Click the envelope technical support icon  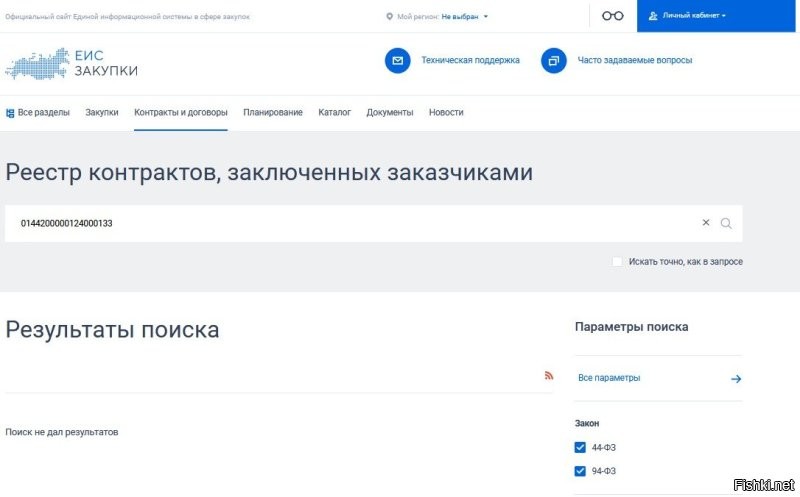pos(397,61)
